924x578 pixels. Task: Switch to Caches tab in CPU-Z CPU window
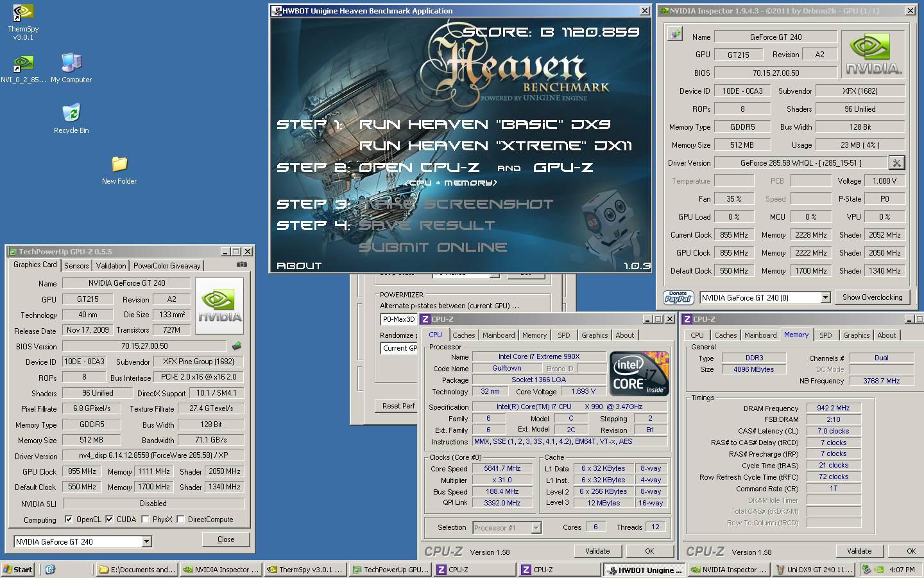coord(464,335)
